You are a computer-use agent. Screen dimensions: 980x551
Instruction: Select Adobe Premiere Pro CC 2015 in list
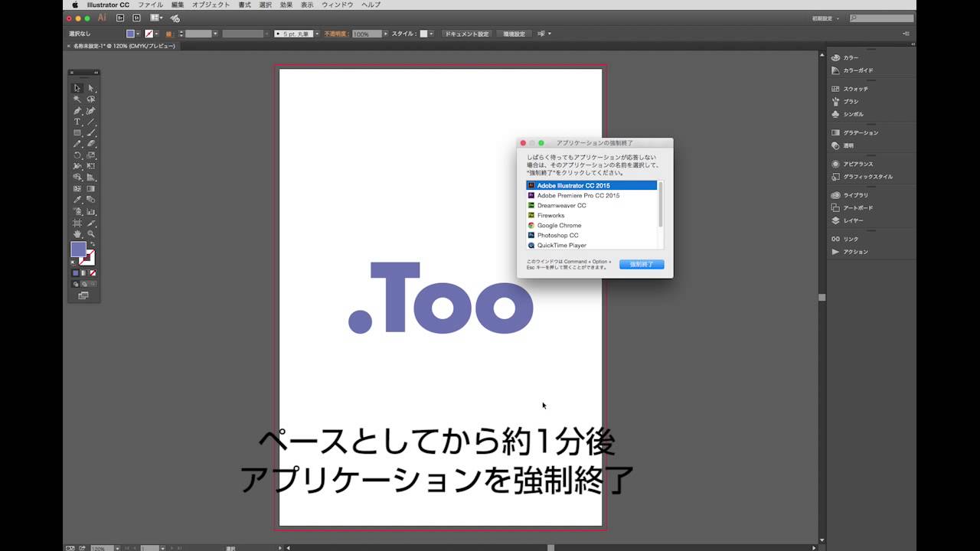pyautogui.click(x=578, y=196)
